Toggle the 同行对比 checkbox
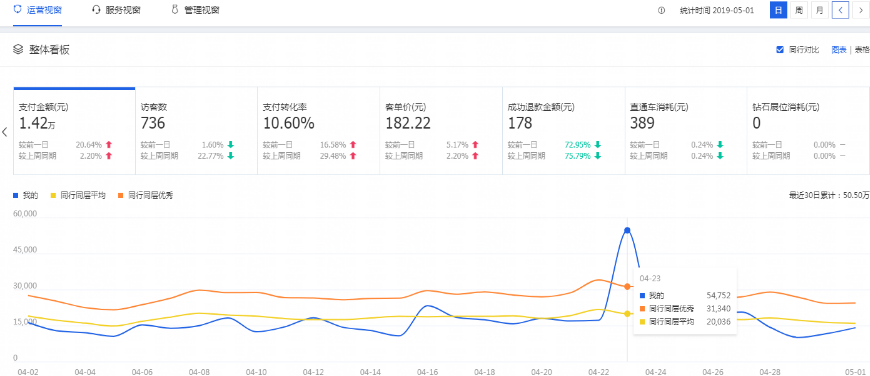Image resolution: width=870 pixels, height=376 pixels. [780, 50]
